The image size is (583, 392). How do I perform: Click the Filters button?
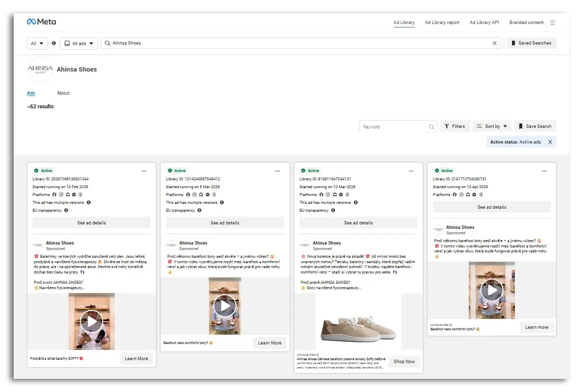455,126
